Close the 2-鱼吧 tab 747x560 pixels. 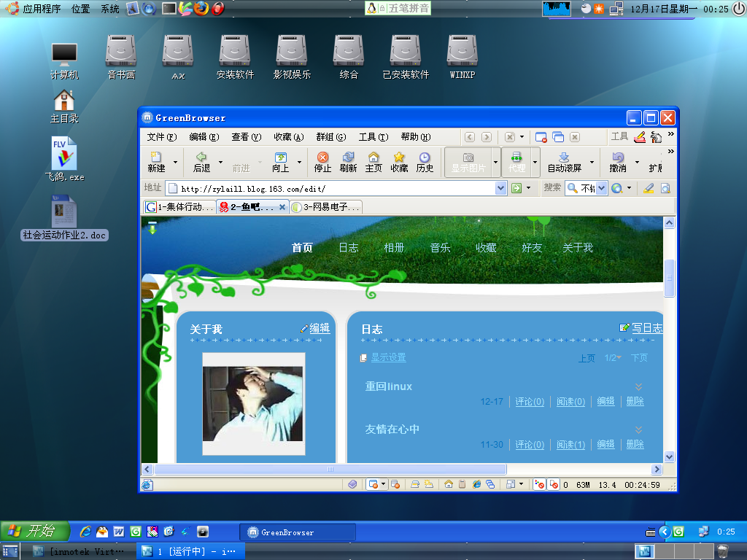coord(282,207)
